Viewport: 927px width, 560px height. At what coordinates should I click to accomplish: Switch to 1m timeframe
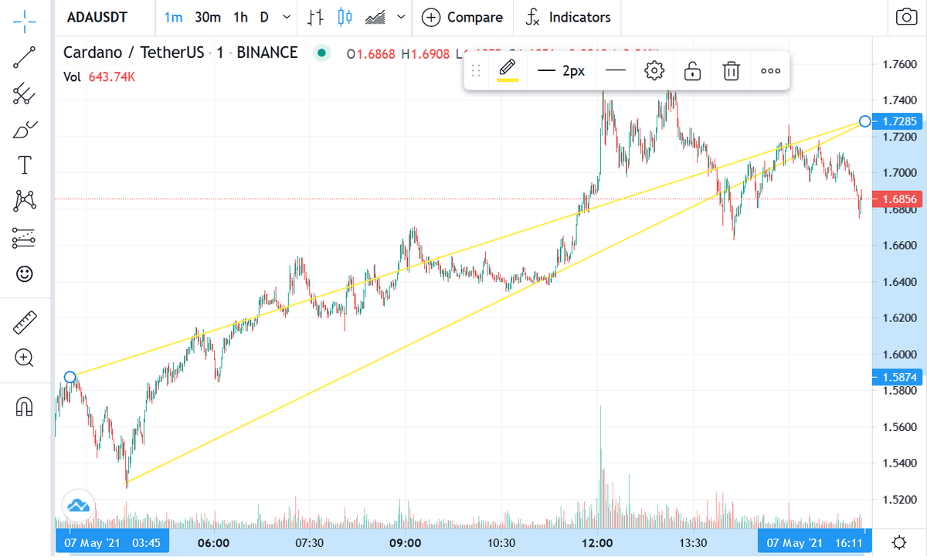(173, 17)
